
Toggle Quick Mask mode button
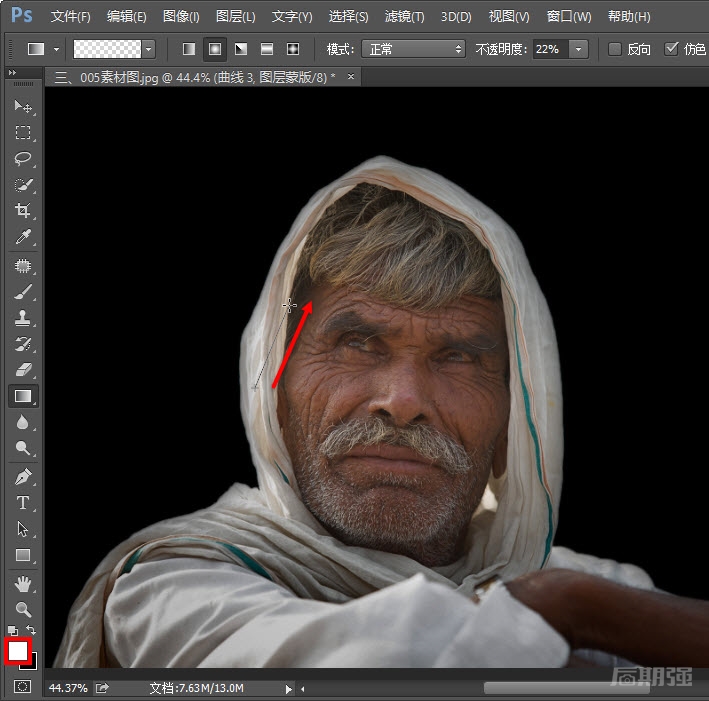tap(22, 687)
